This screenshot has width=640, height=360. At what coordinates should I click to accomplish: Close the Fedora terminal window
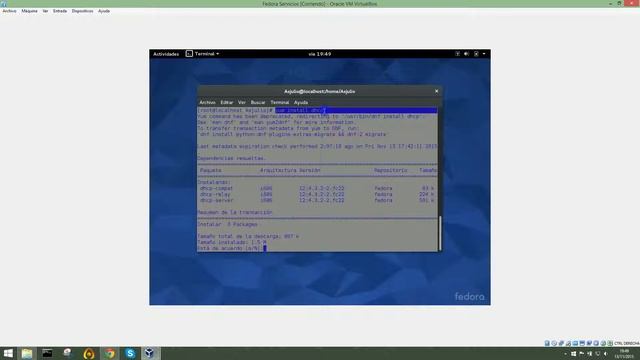[436, 91]
